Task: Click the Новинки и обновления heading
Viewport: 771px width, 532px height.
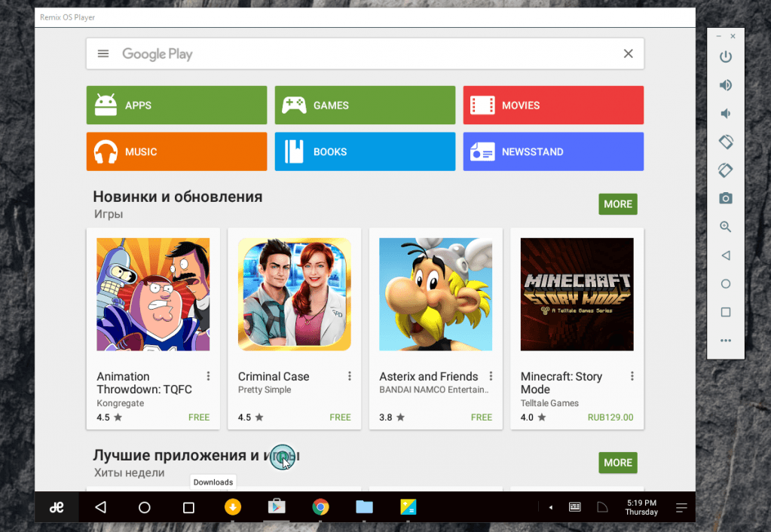Action: tap(178, 197)
